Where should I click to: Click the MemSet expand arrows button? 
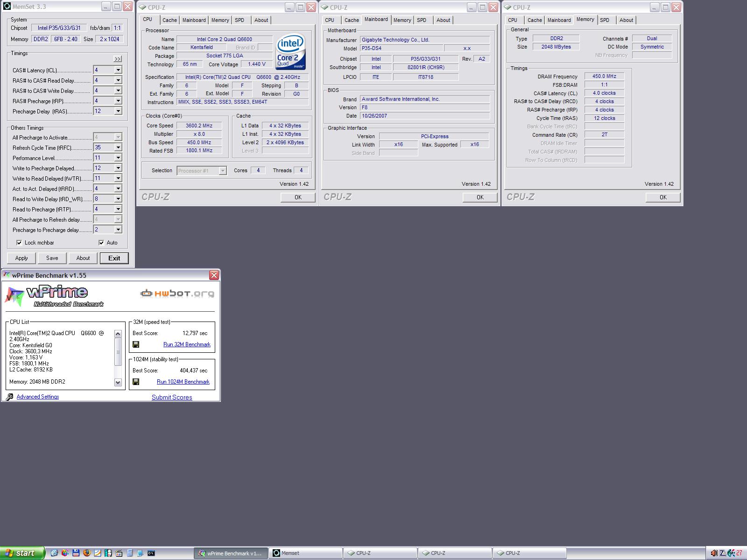[117, 59]
